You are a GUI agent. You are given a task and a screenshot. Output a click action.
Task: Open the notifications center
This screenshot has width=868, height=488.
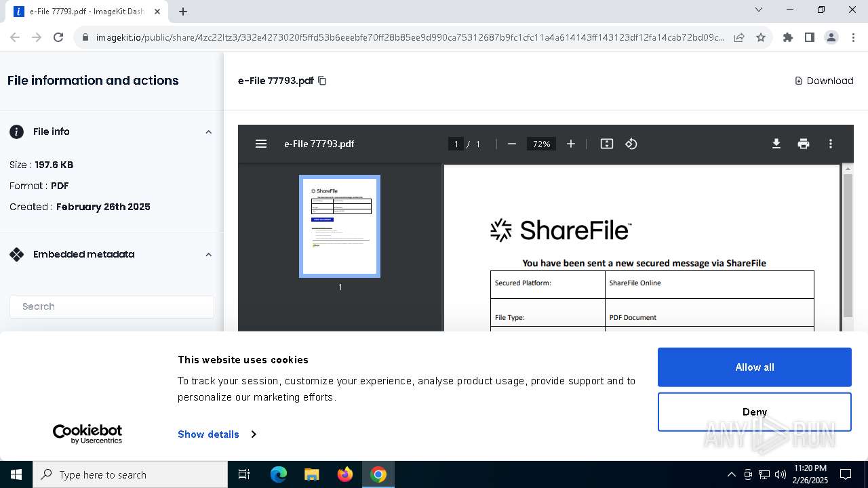[x=846, y=474]
